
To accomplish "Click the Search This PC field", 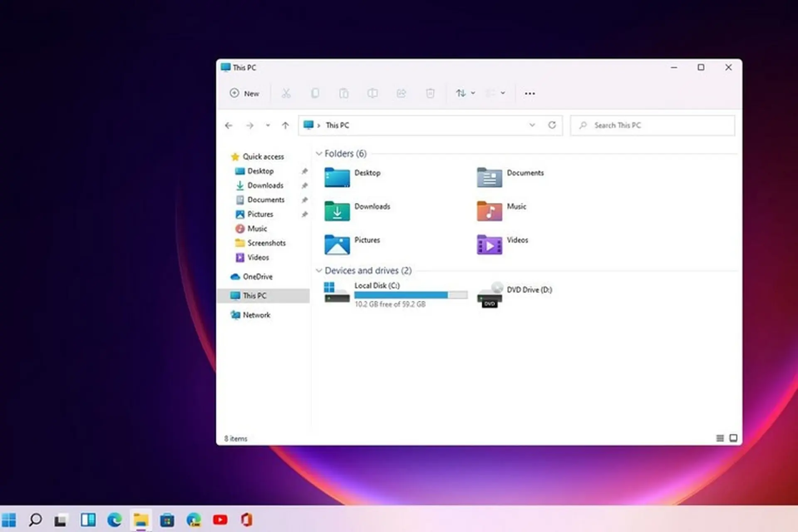I will coord(652,126).
